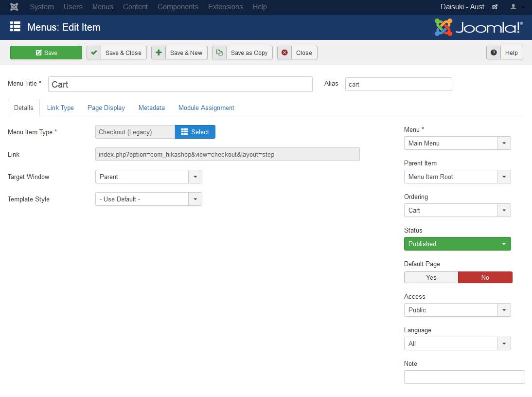Click the question mark Help icon
This screenshot has width=532, height=397.
(x=494, y=53)
